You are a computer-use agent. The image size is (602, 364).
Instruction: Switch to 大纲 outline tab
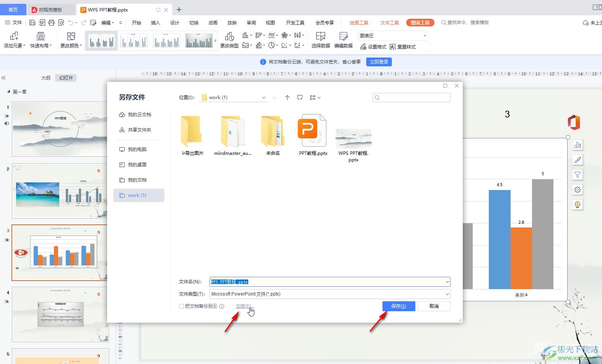coord(46,78)
